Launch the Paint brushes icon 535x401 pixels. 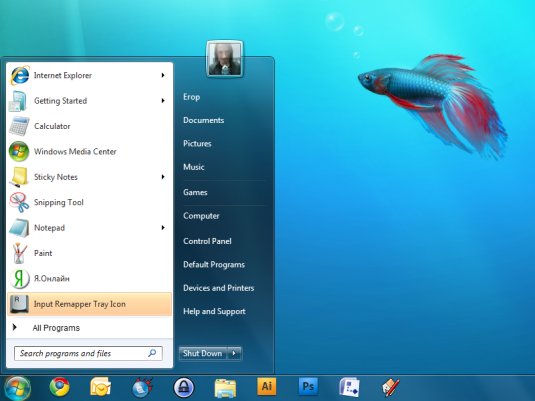19,253
